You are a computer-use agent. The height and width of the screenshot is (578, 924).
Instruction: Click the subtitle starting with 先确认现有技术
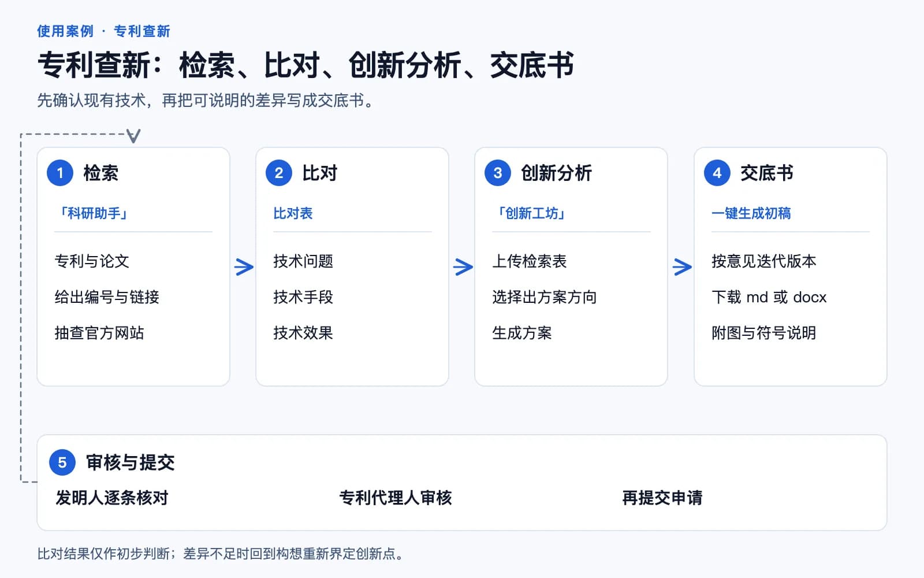coord(207,101)
